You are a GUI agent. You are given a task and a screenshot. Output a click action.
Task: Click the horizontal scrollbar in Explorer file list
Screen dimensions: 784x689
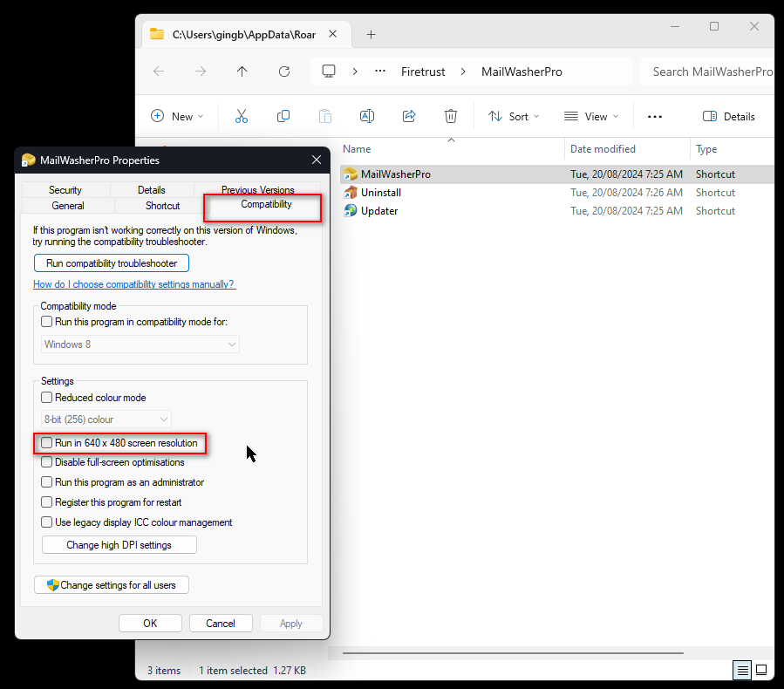[x=513, y=653]
